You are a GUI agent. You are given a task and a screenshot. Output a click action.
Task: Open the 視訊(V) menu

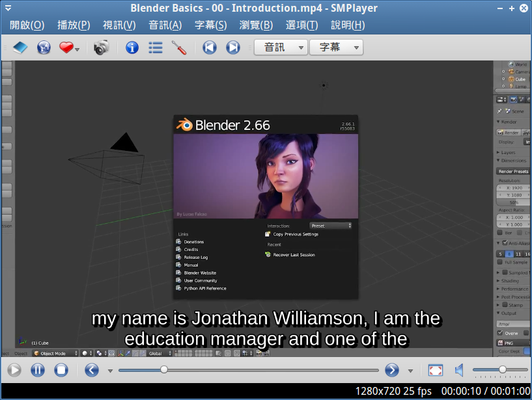point(119,25)
